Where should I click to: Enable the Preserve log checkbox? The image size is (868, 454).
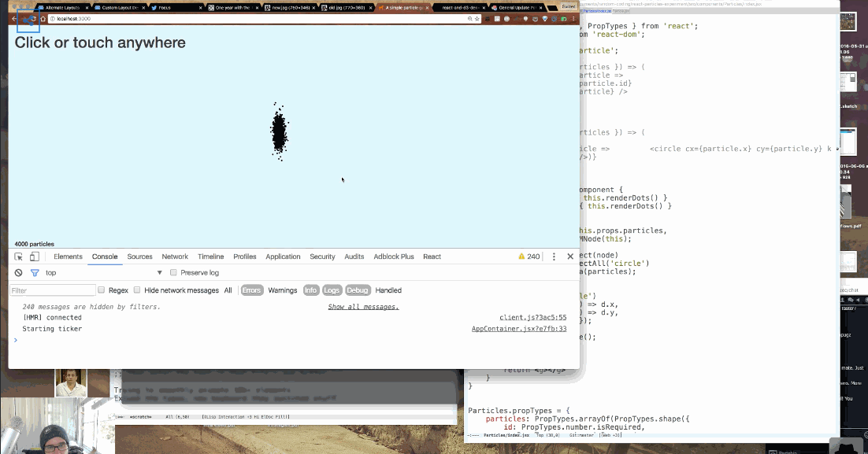[174, 273]
